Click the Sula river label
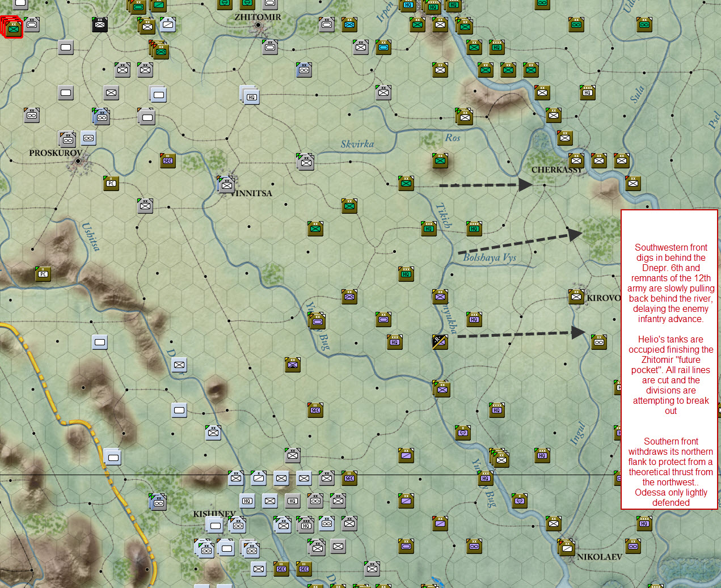The width and height of the screenshot is (721, 588). 638,94
